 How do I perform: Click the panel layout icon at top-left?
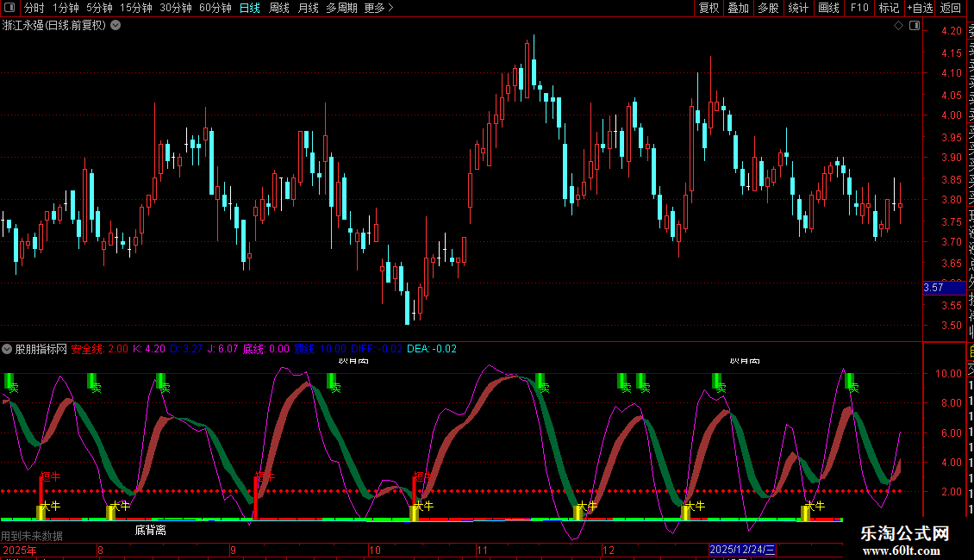[x=9, y=8]
